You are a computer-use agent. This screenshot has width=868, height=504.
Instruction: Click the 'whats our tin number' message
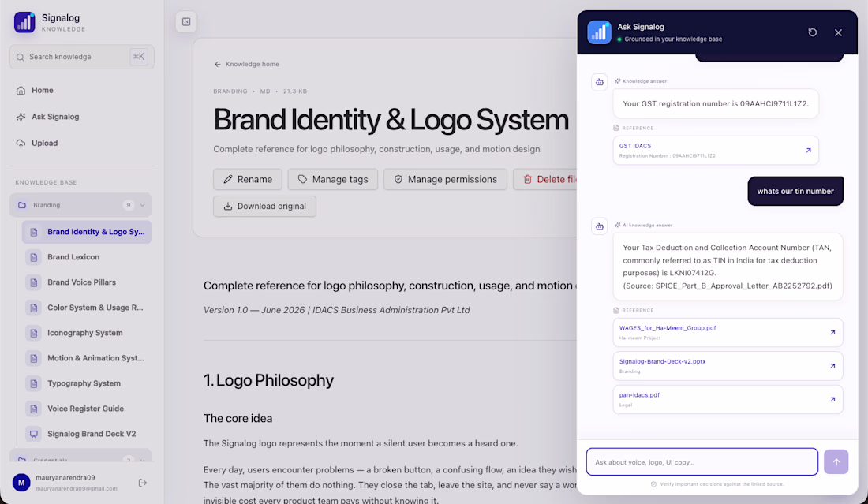(x=795, y=192)
